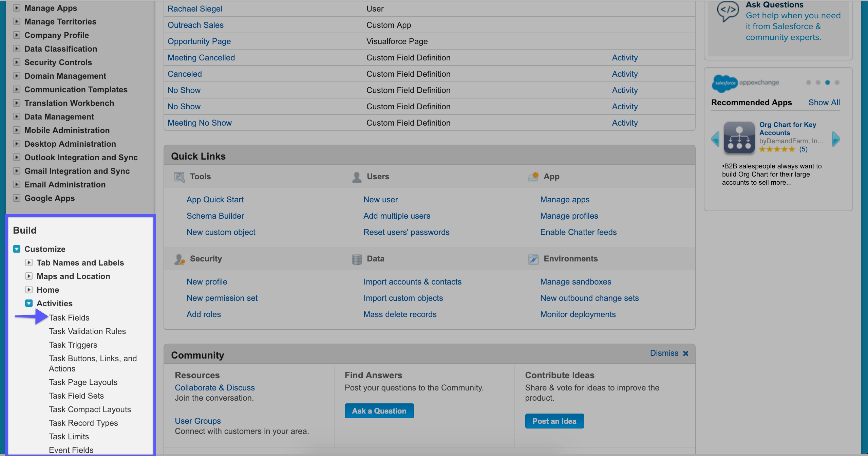Viewport: 868px width, 456px height.
Task: Click the Schema Builder tool icon
Action: [x=215, y=215]
